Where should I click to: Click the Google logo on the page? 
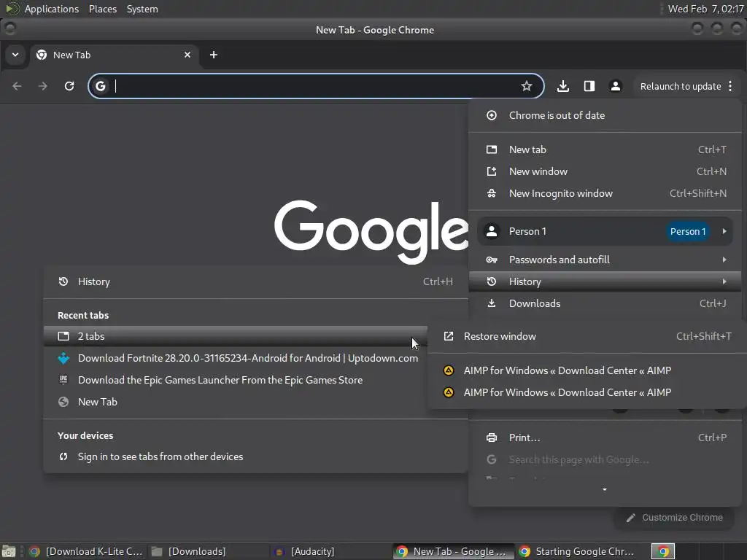point(371,231)
